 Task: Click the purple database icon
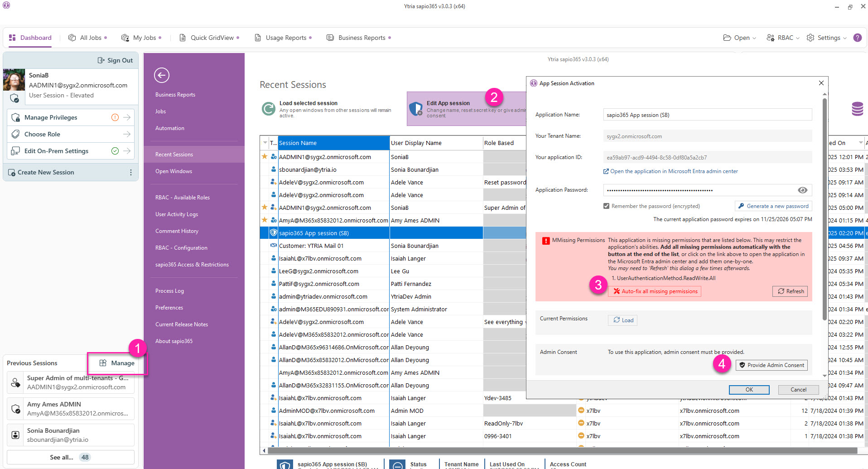click(x=857, y=109)
